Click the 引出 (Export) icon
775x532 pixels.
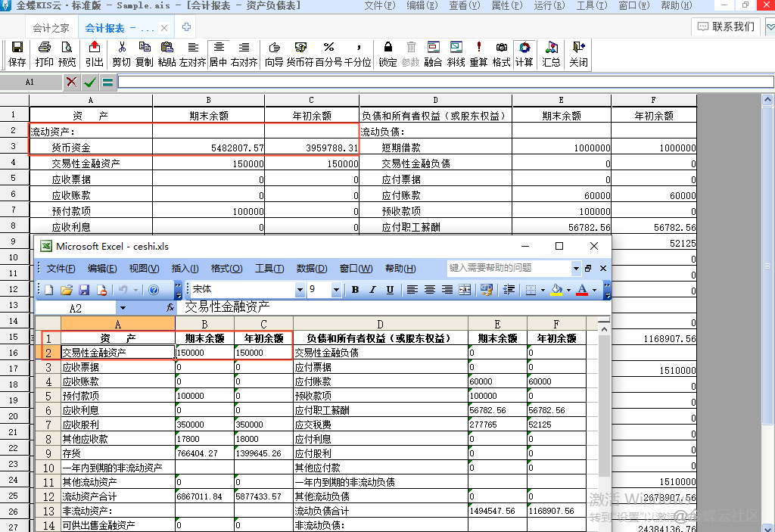point(95,54)
